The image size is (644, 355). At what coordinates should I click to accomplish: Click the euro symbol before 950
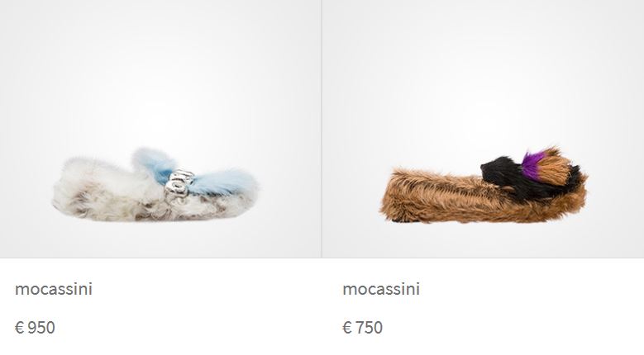[20, 328]
